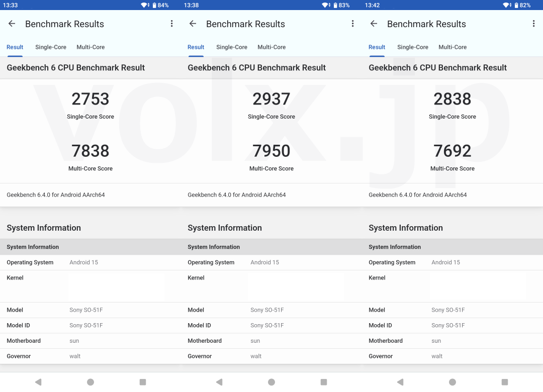Tap the Geekbench 6.4.0 version line under 7692
The height and width of the screenshot is (392, 543).
[418, 195]
